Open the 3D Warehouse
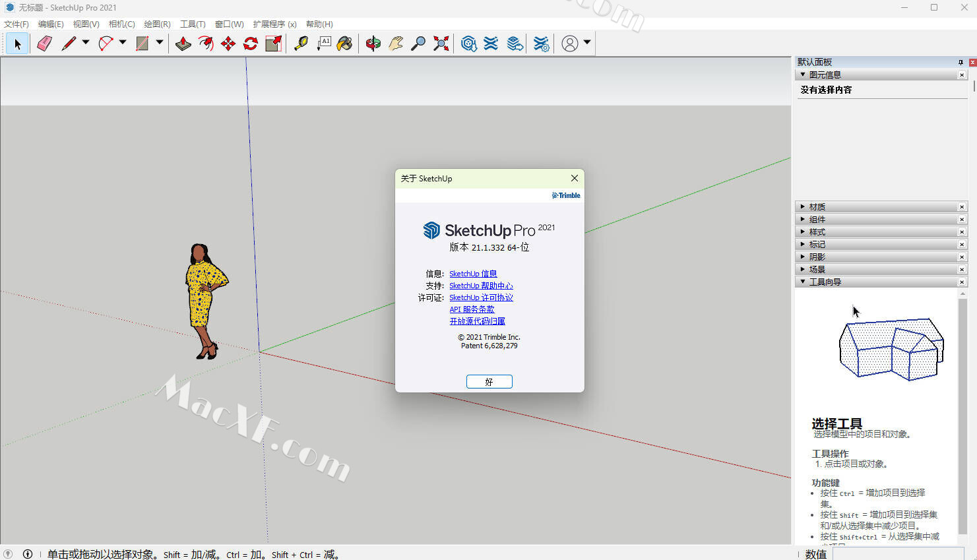The image size is (977, 560). coord(469,44)
